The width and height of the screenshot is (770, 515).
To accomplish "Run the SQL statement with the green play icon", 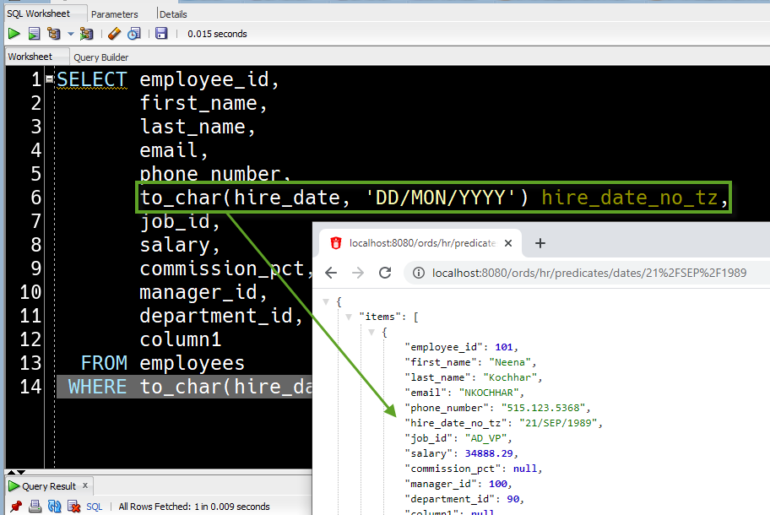I will 14,34.
